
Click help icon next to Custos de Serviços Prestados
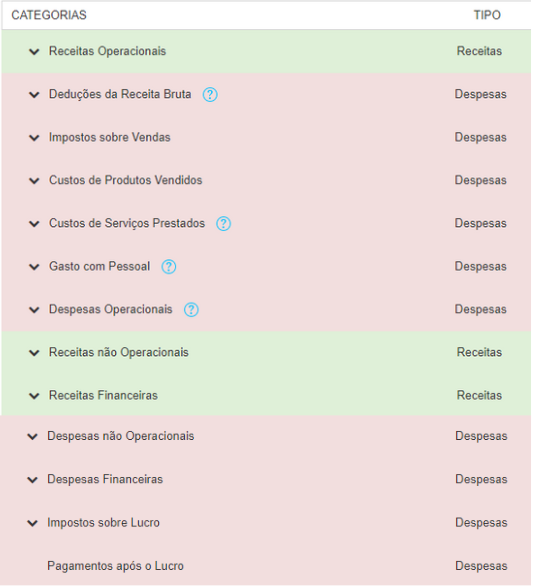pos(223,223)
